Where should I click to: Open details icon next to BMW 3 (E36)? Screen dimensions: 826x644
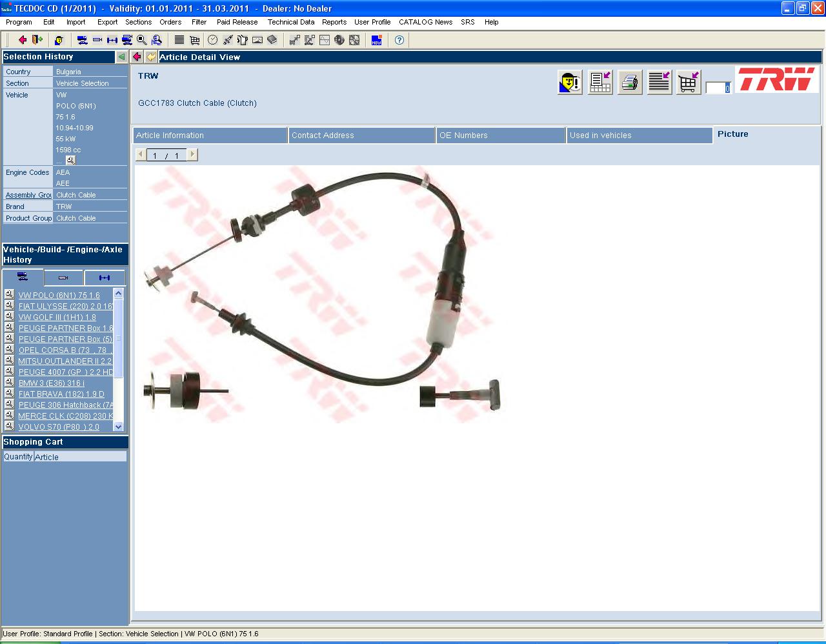point(9,383)
